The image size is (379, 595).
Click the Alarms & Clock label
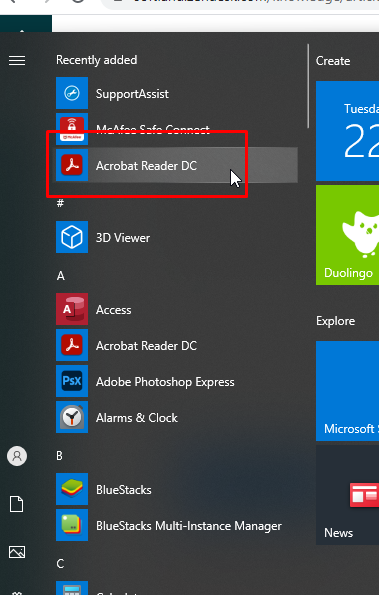point(137,418)
